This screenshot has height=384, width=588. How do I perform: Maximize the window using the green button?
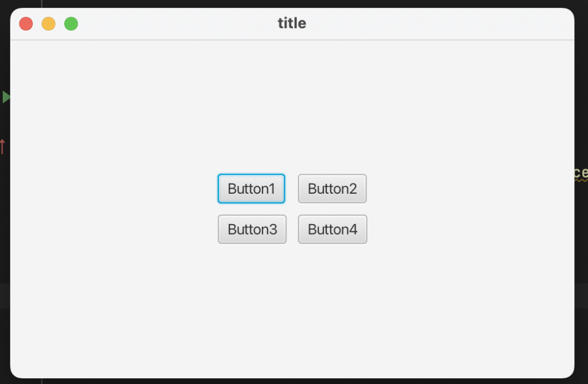71,24
